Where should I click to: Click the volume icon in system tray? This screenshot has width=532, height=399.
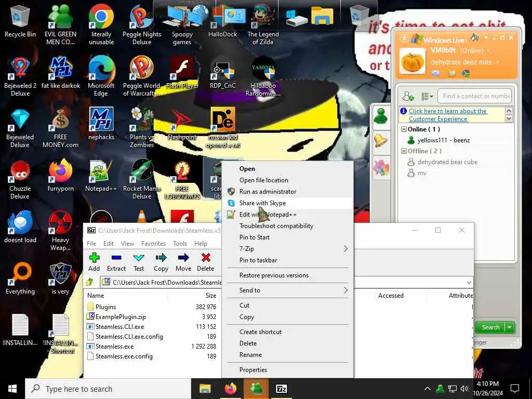click(x=464, y=389)
